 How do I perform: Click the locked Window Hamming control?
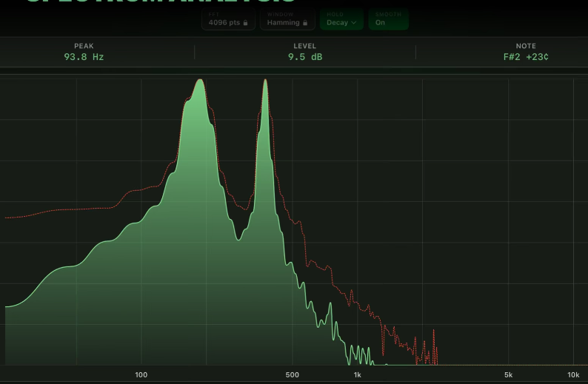287,18
